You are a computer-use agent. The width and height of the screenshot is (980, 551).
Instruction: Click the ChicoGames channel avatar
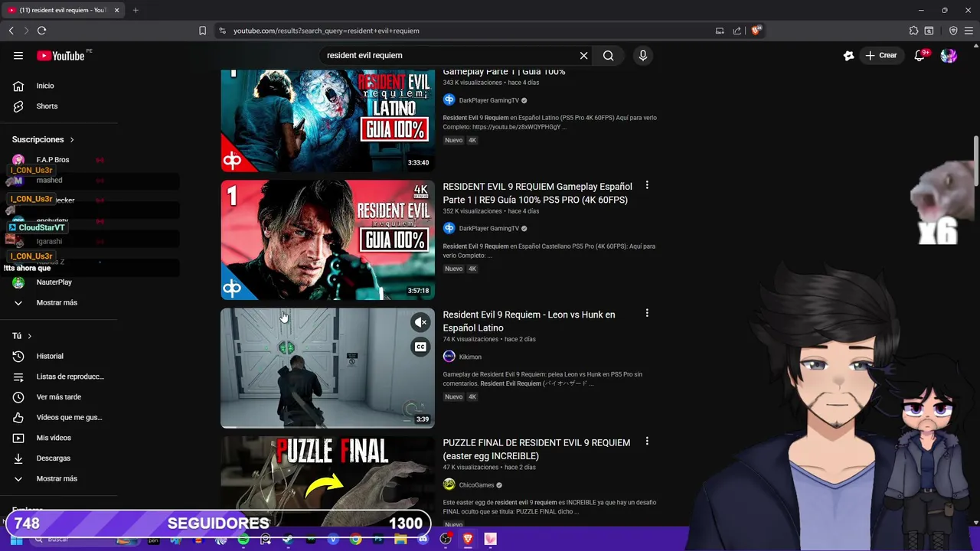pos(449,484)
